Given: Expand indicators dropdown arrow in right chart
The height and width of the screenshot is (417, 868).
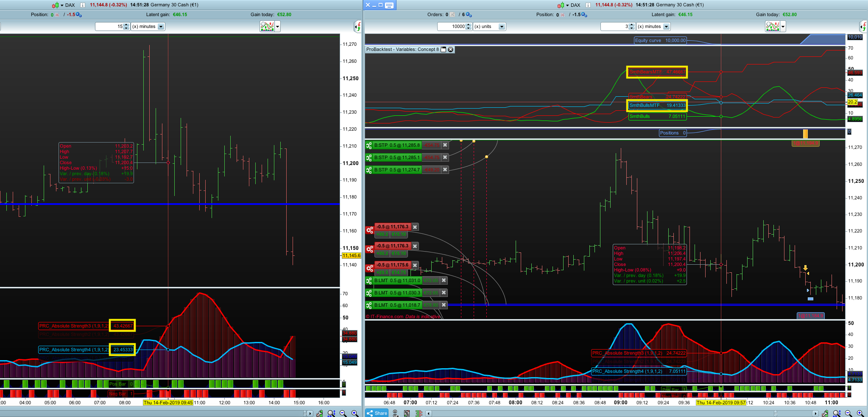Looking at the screenshot, I should coord(783,26).
